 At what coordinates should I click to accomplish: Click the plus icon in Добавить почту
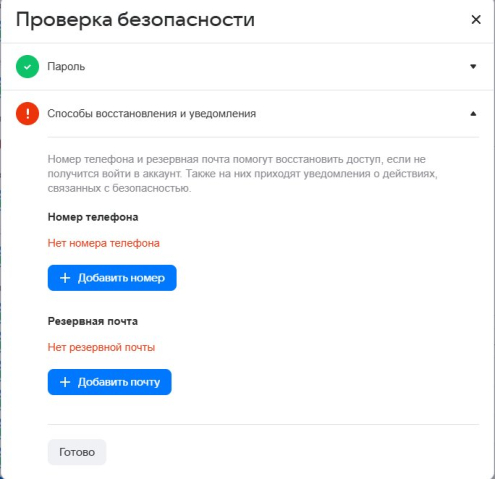65,382
